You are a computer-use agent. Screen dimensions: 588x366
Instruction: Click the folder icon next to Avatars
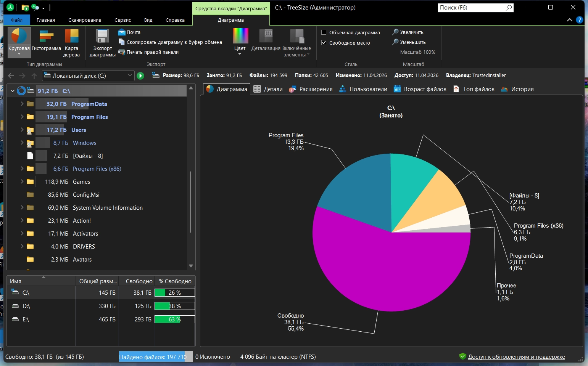pos(30,259)
